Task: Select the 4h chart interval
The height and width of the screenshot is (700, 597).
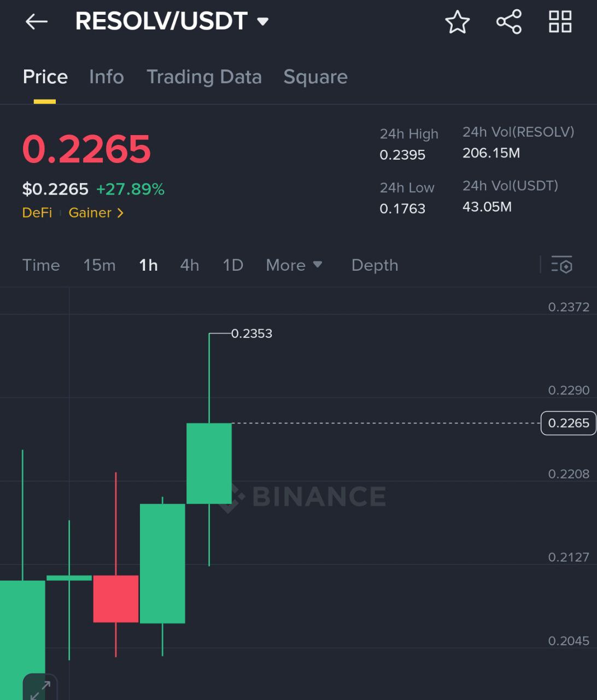Action: click(x=190, y=265)
